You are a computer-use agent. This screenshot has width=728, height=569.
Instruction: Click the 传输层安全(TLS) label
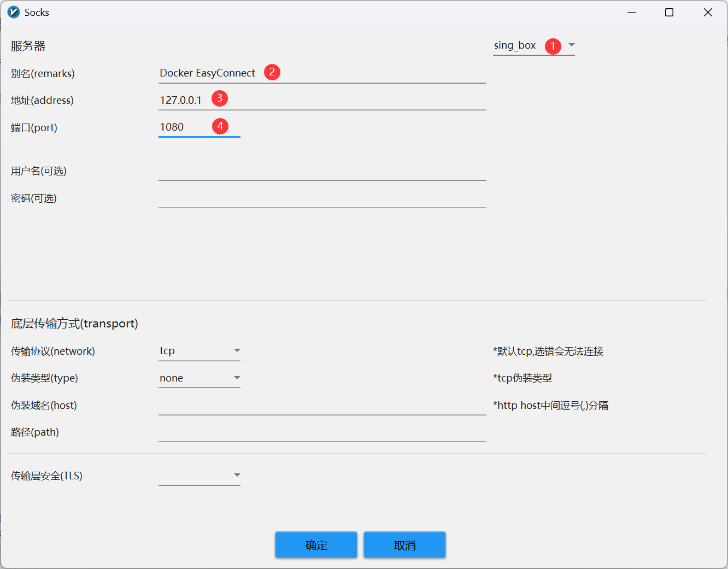click(46, 476)
